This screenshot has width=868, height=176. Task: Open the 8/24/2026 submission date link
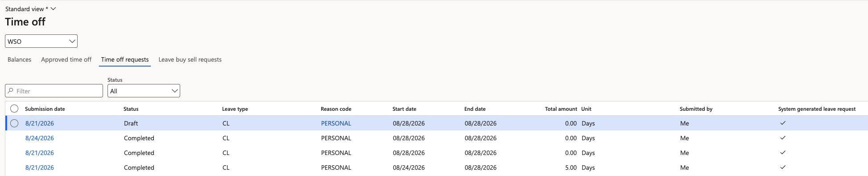pyautogui.click(x=40, y=138)
